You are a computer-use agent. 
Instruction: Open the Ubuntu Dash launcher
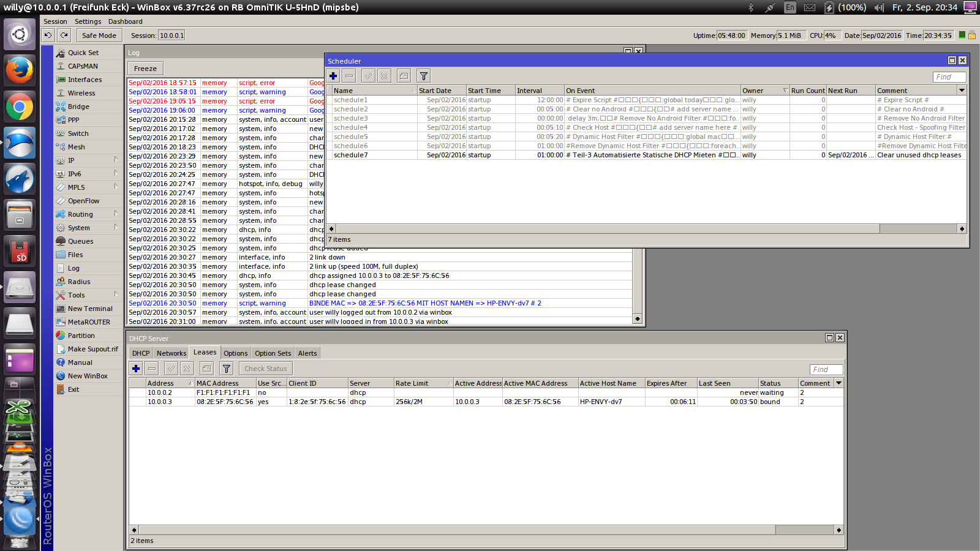coord(20,34)
